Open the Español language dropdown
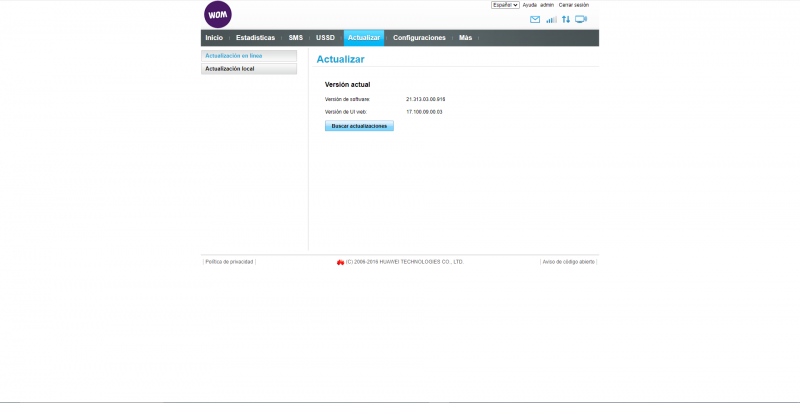 click(505, 5)
